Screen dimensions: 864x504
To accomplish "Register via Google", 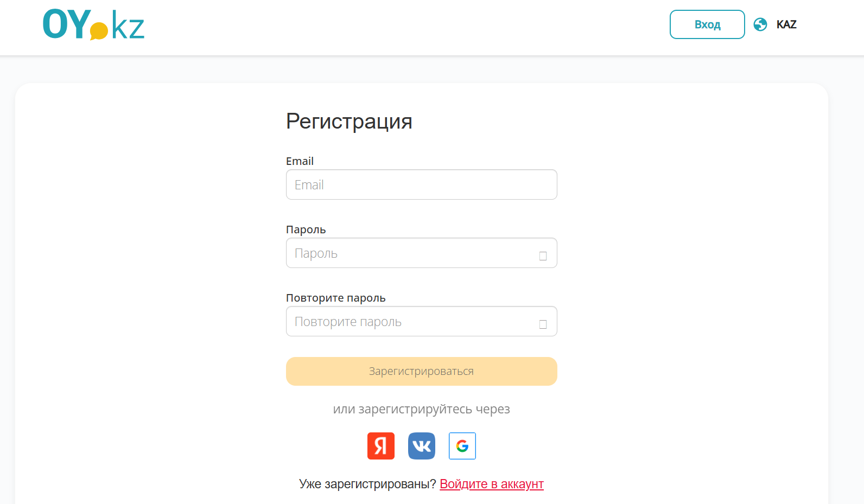I will 462,446.
